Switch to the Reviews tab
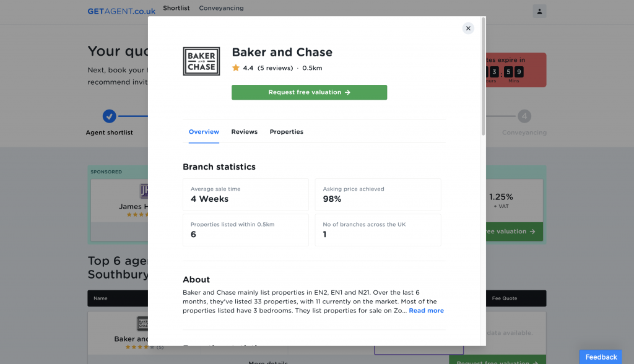This screenshot has width=634, height=364. click(245, 132)
